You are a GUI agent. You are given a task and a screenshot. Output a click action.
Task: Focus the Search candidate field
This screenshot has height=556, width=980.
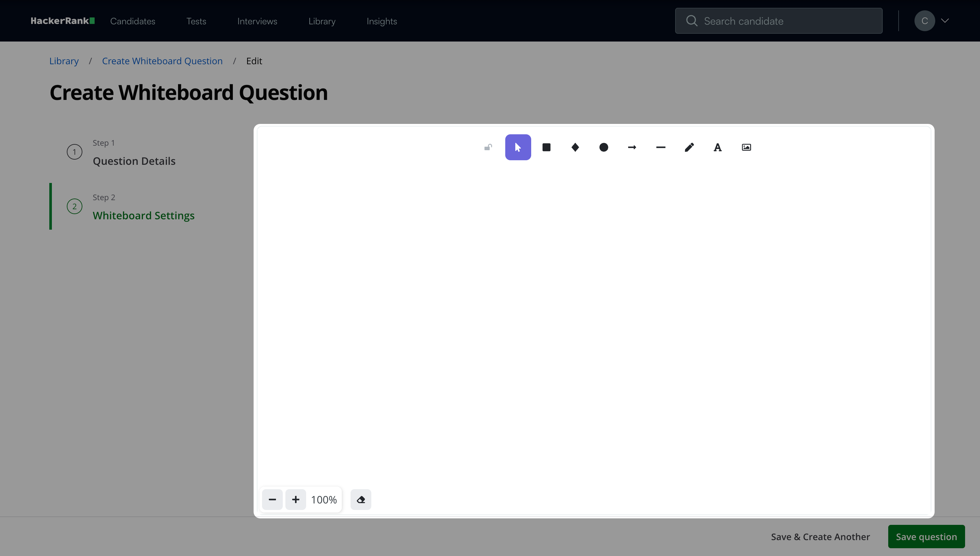tap(779, 21)
